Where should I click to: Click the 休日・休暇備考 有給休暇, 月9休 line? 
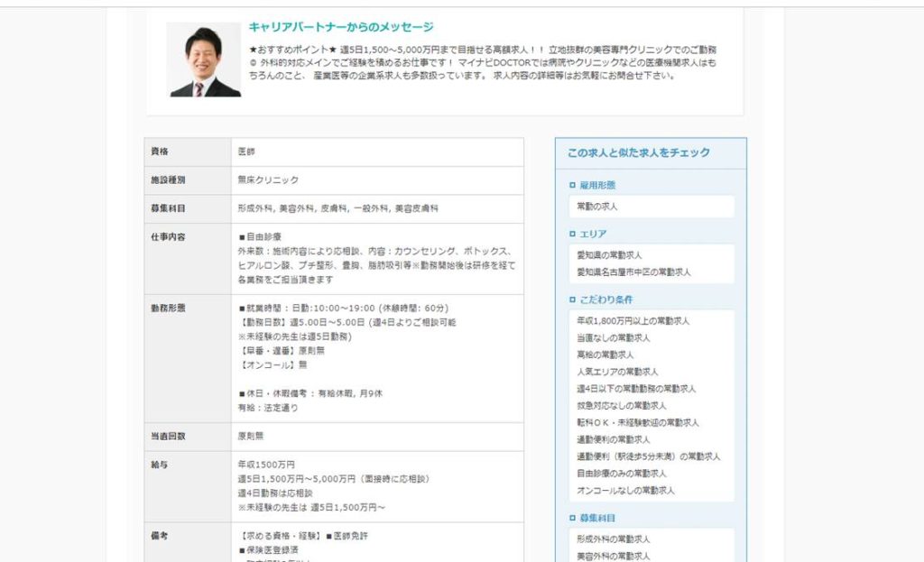coord(310,394)
